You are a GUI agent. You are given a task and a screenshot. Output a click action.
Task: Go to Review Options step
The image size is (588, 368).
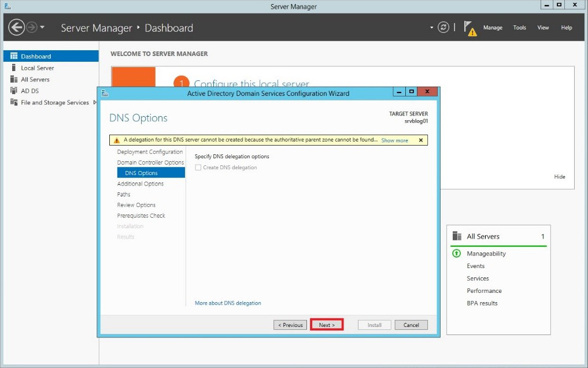point(136,205)
